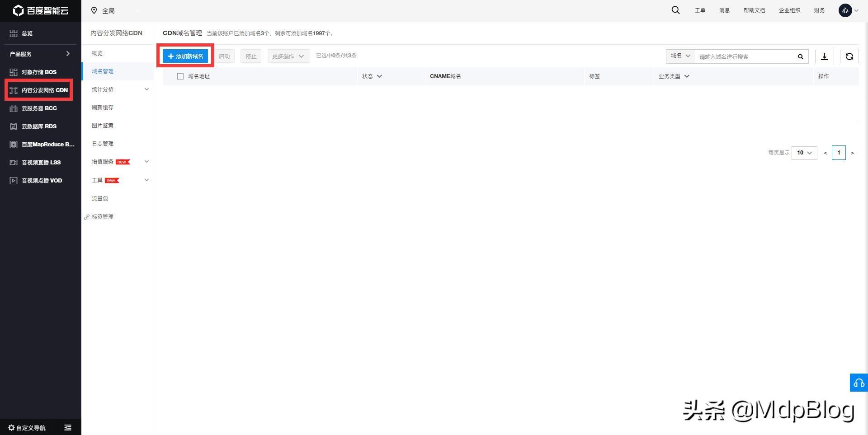Click the download export icon

click(825, 56)
